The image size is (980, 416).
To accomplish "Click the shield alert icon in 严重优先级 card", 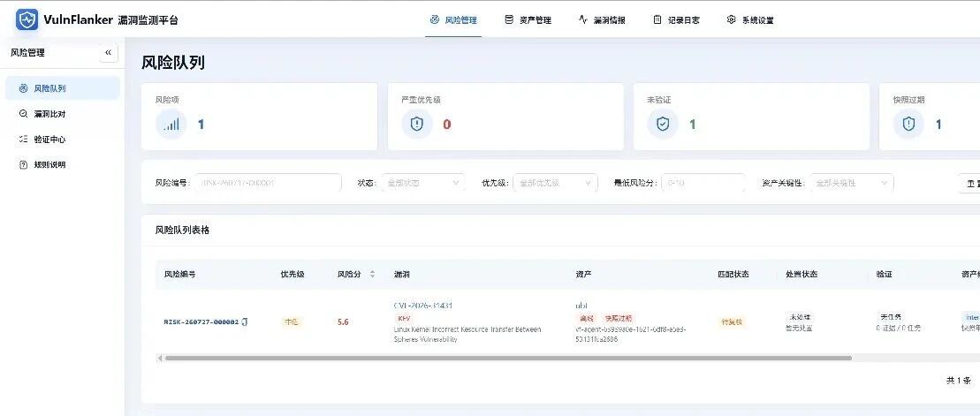I will [417, 125].
